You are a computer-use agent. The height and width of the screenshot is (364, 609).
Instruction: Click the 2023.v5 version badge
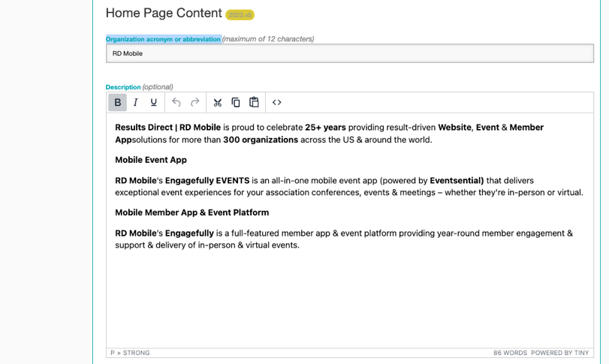pos(240,15)
